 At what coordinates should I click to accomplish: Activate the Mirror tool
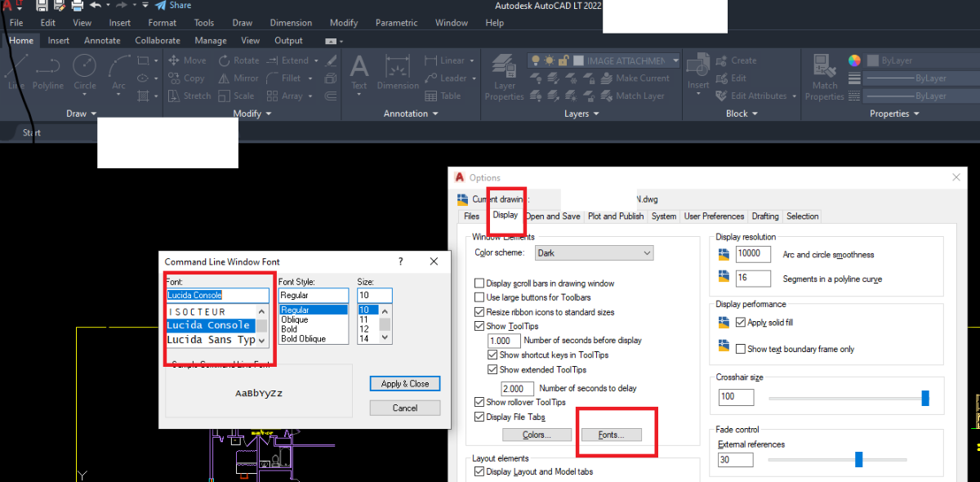tap(238, 78)
